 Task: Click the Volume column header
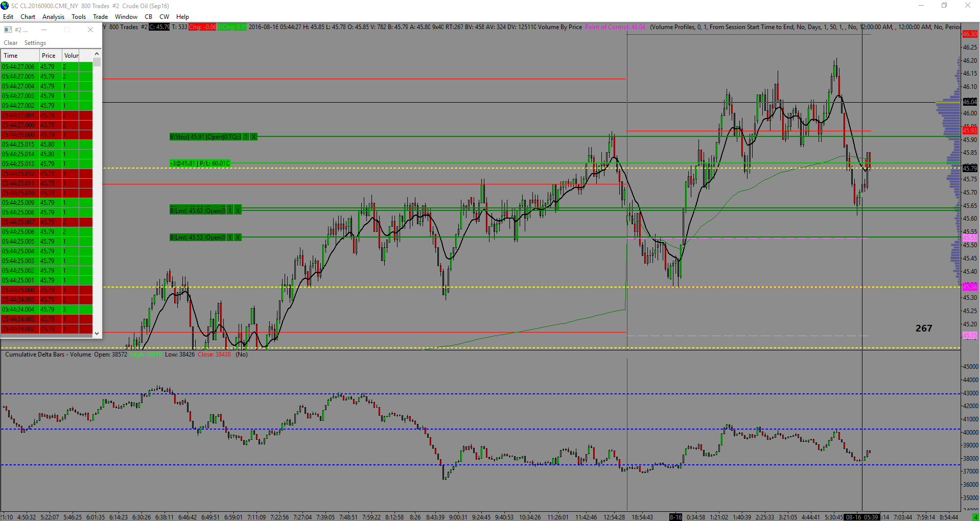(71, 56)
